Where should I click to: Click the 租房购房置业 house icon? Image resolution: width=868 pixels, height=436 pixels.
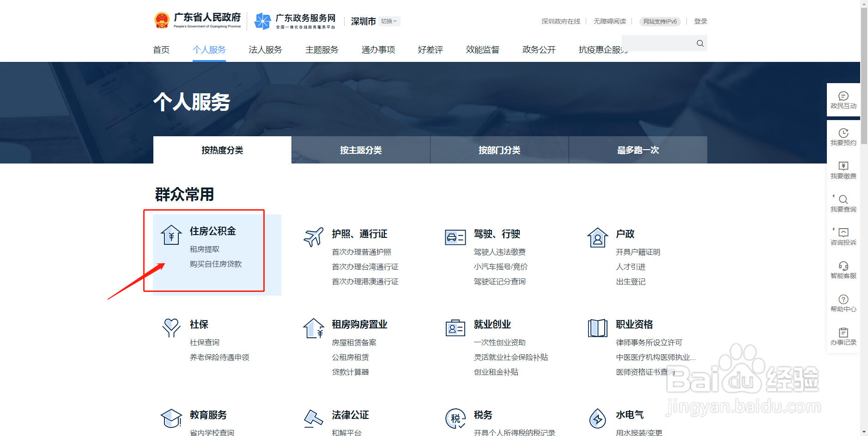pyautogui.click(x=314, y=328)
